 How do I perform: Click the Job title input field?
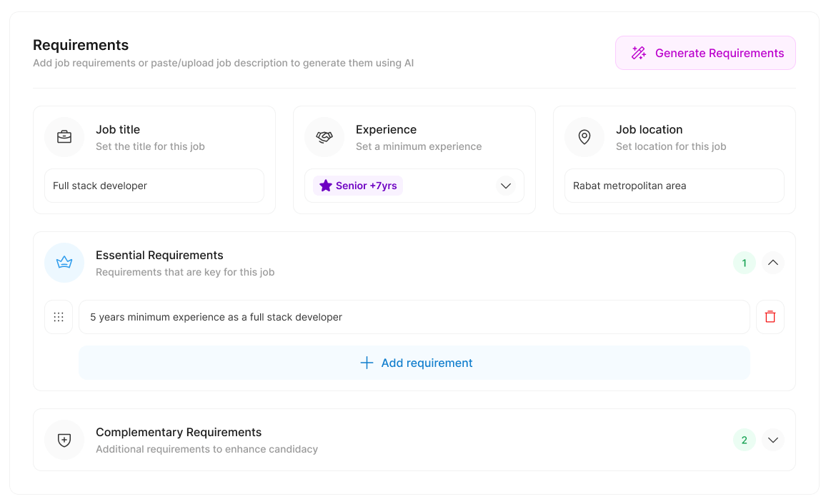[154, 186]
